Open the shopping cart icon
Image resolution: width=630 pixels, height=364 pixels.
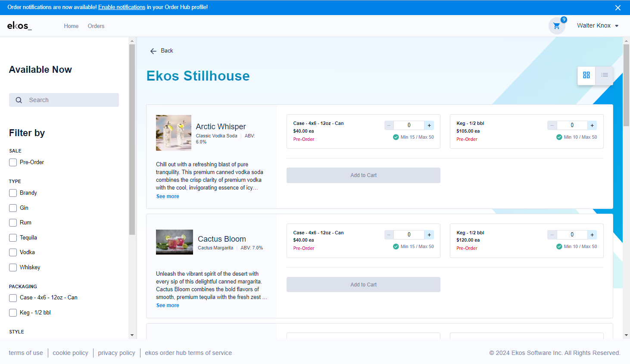coord(556,26)
